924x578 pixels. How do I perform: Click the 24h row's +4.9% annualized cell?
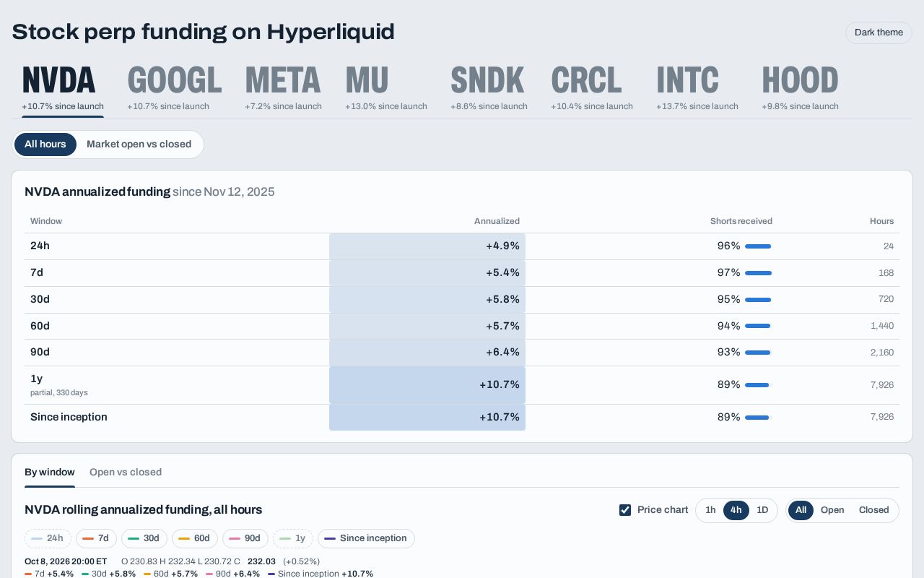click(x=427, y=246)
